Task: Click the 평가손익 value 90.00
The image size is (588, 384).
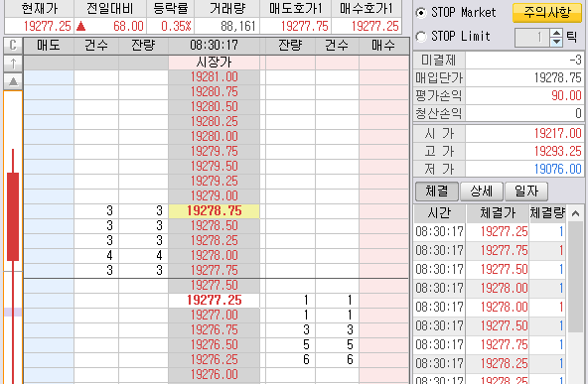Action: 566,95
